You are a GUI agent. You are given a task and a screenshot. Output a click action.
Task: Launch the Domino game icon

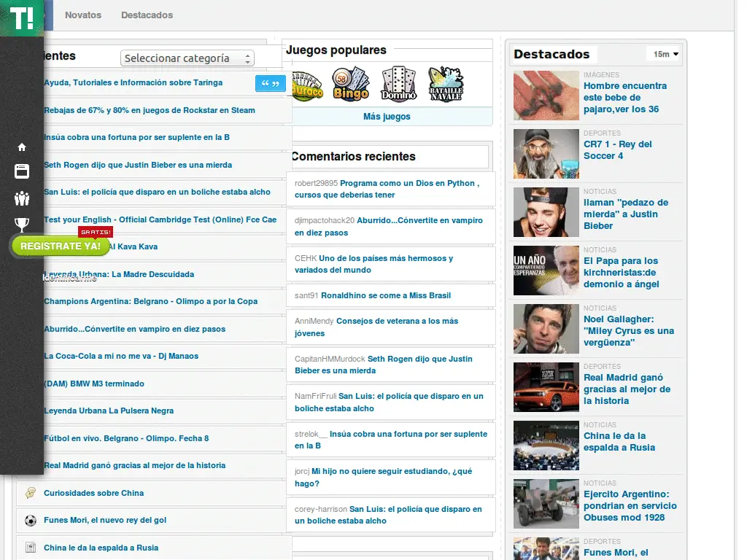click(x=399, y=84)
